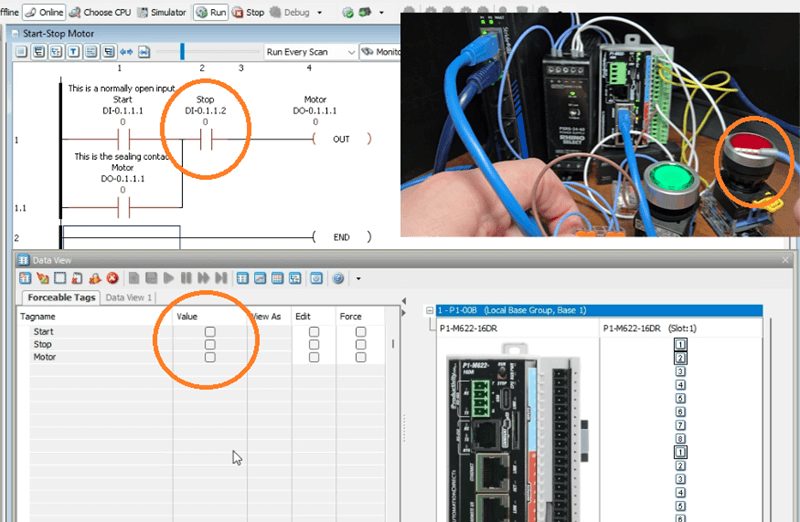Click the Online mode icon
800x522 pixels.
point(44,13)
